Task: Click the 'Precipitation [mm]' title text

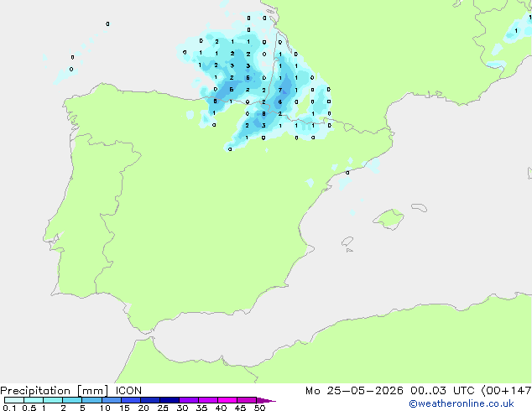Action: tap(54, 391)
